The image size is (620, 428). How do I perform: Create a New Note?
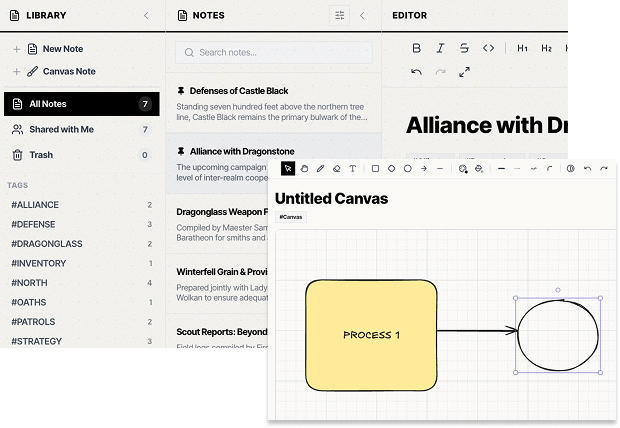55,49
